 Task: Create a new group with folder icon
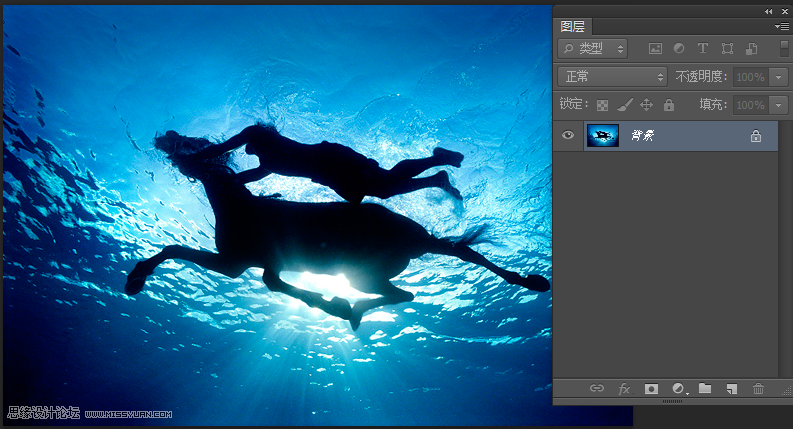[x=705, y=389]
